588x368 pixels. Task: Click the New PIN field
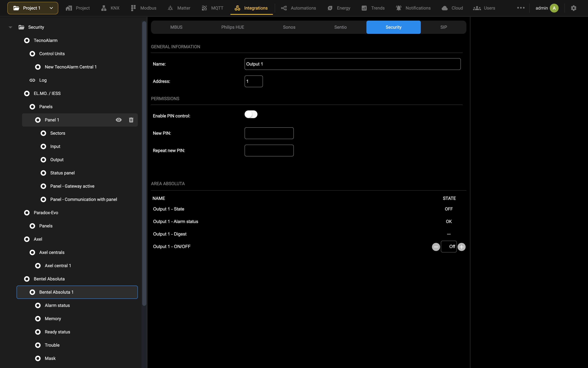(269, 133)
